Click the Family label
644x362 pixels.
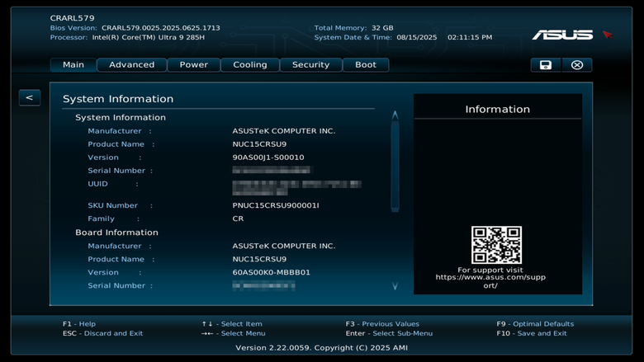click(101, 219)
